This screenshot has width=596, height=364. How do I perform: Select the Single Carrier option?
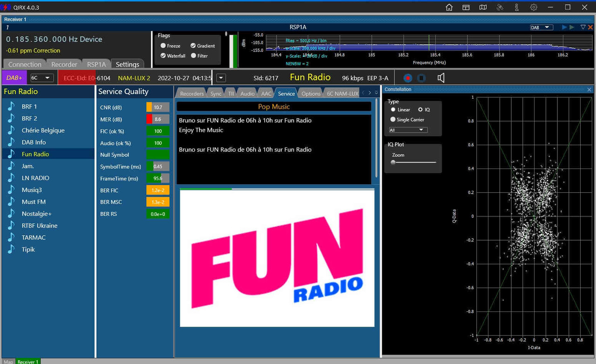393,120
